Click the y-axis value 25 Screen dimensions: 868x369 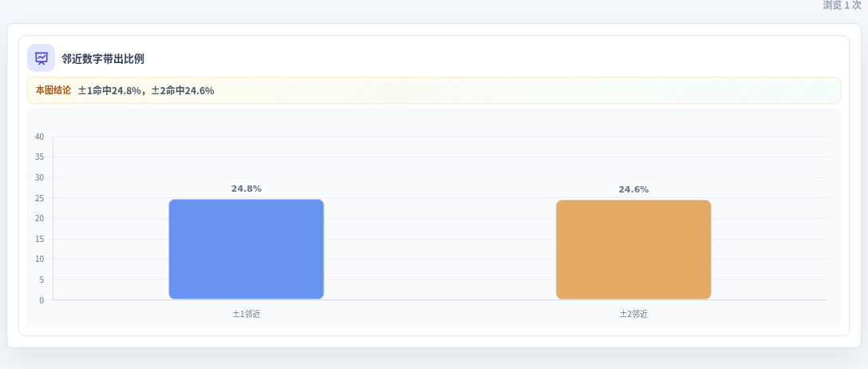[x=39, y=198]
